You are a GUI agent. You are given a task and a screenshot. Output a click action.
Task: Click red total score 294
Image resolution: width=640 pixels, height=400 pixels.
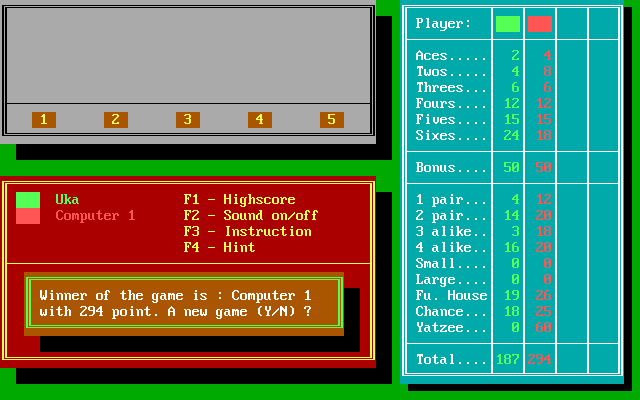coord(540,360)
